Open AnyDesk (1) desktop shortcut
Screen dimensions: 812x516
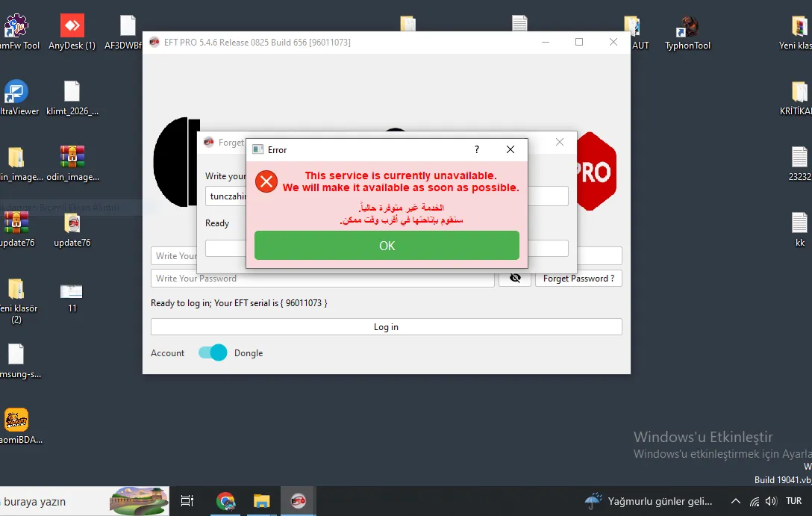pyautogui.click(x=72, y=32)
